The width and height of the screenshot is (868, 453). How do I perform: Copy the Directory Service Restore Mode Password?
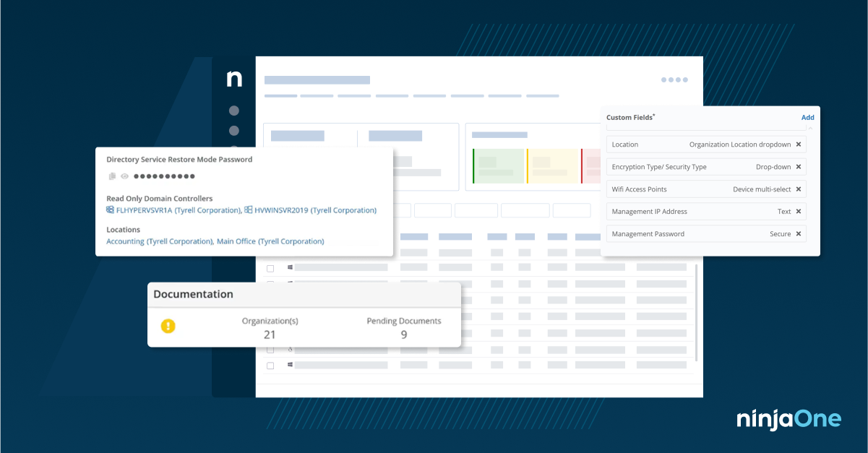[x=111, y=176]
